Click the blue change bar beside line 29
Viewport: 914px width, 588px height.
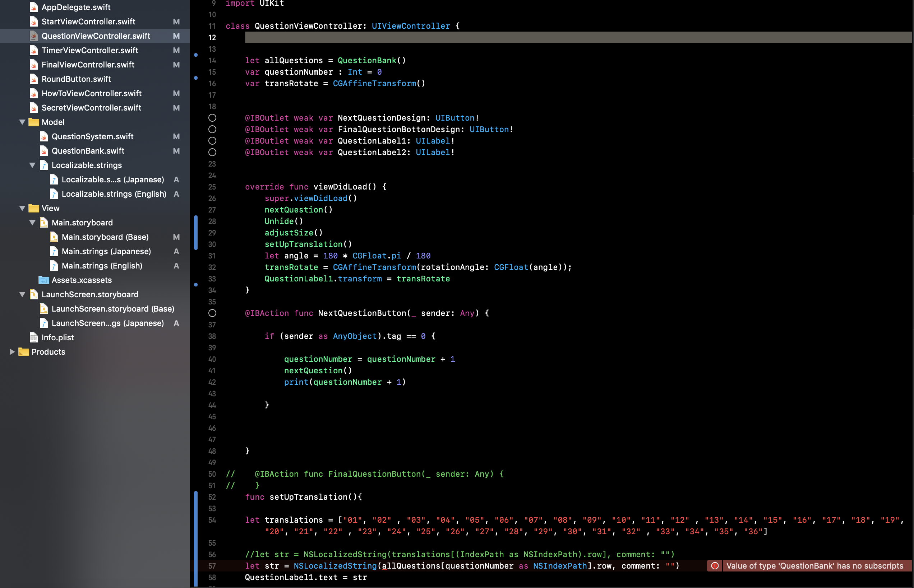[x=196, y=233]
